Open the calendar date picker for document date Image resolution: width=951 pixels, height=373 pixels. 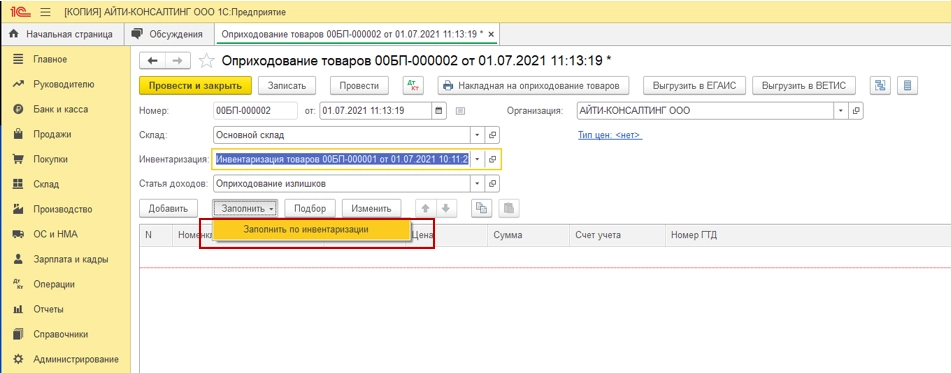coord(439,111)
